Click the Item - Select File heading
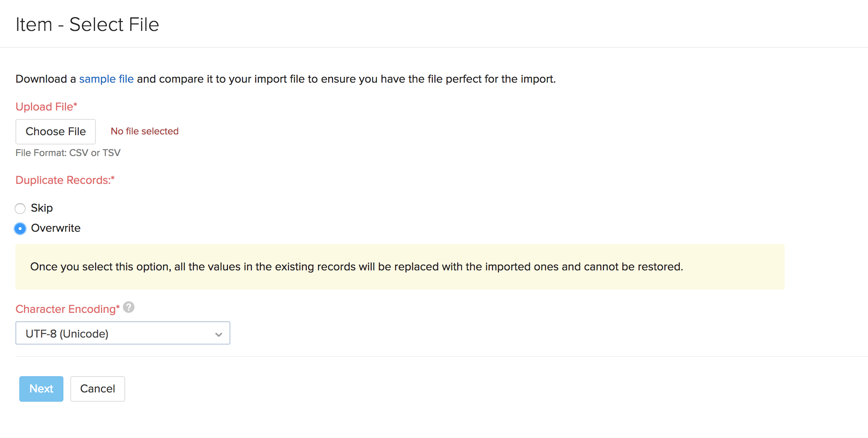 point(87,24)
